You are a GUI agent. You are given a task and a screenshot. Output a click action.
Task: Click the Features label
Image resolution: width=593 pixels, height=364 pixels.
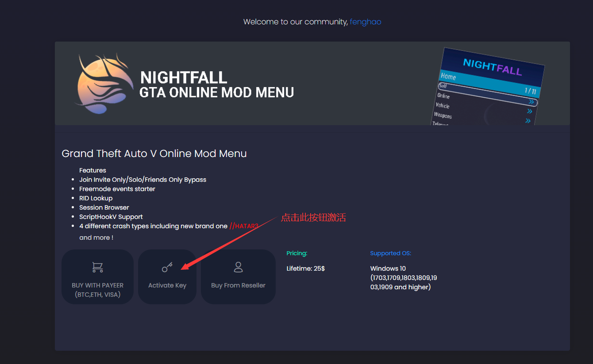click(x=92, y=170)
